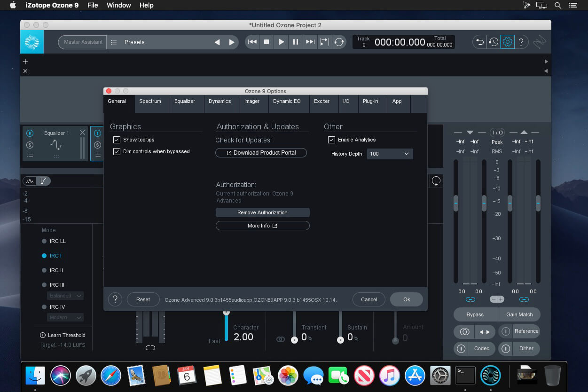Click the undo arrow icon
Image resolution: width=588 pixels, height=392 pixels.
click(480, 42)
